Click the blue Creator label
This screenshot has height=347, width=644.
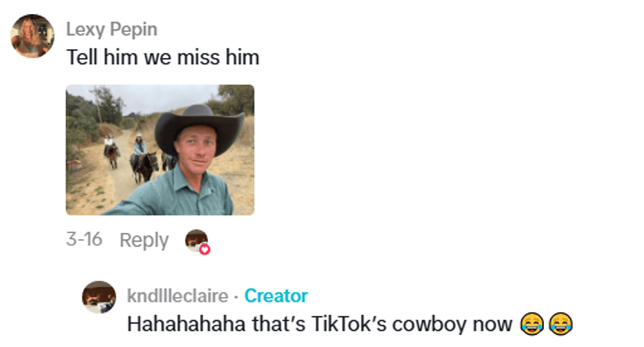pyautogui.click(x=276, y=296)
